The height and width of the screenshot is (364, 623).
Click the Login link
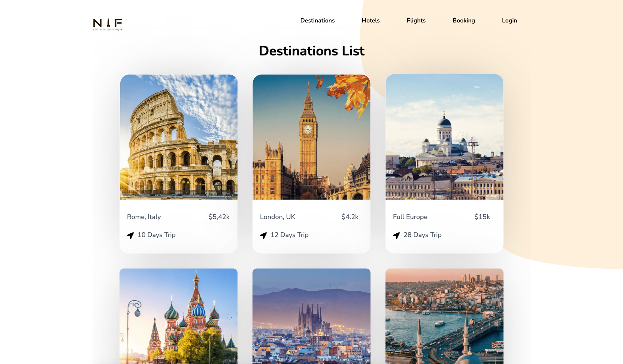click(509, 21)
